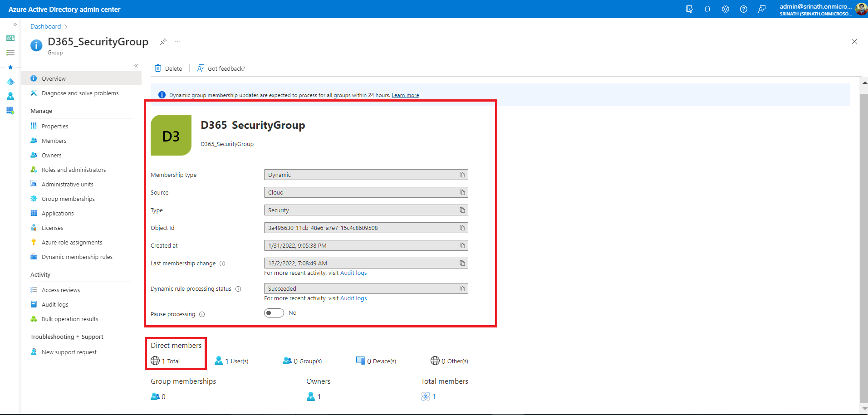Show info for Dynamic rule processing status
Image resolution: width=868 pixels, height=415 pixels.
(x=238, y=289)
